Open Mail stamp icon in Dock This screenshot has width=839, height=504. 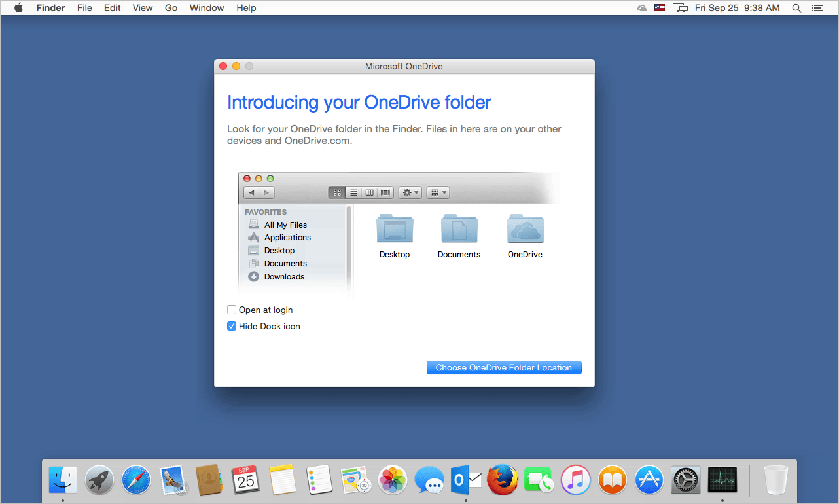coord(173,480)
